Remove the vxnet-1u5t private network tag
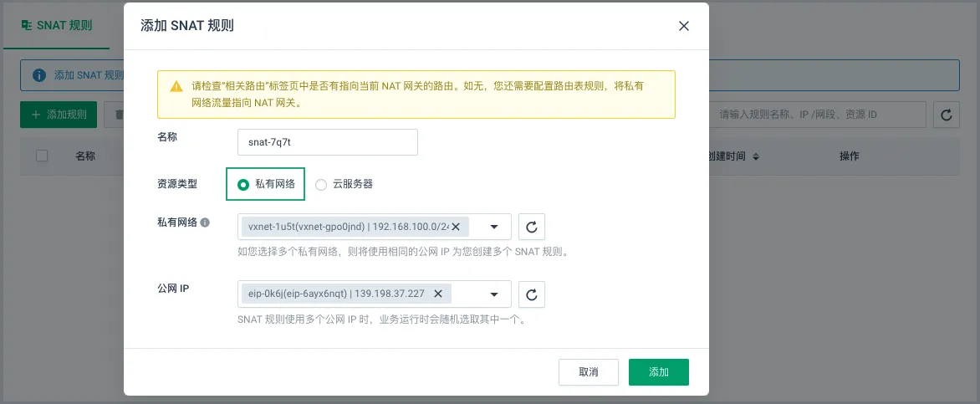980x404 pixels. tap(456, 227)
